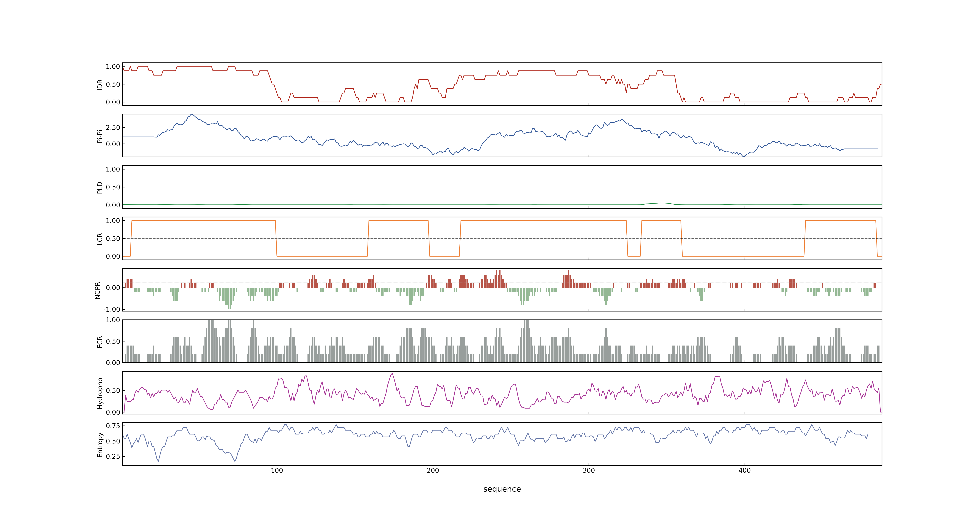Click the IDR axis label

pos(100,85)
